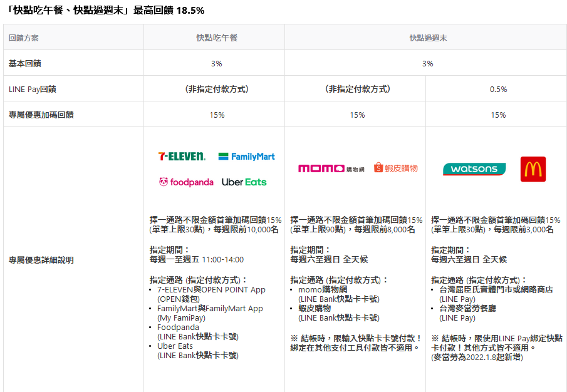The width and height of the screenshot is (567, 392).
Task: Click 每週限前8,000名 quota text
Action: click(385, 230)
